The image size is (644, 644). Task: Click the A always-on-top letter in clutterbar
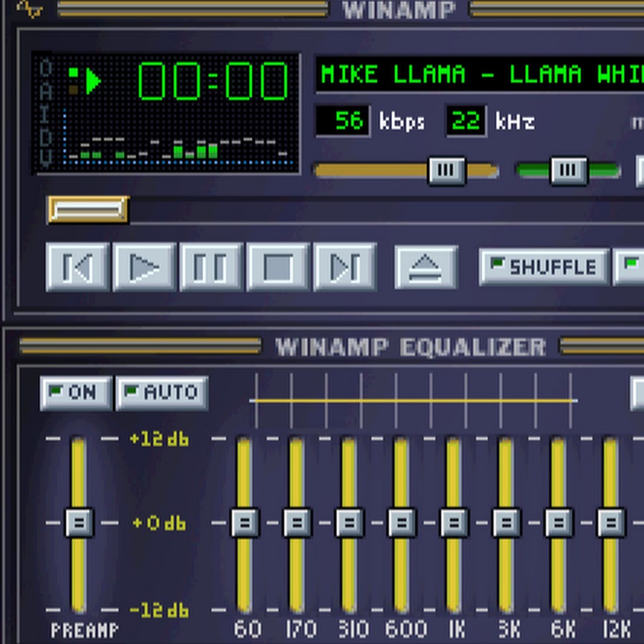[46, 91]
